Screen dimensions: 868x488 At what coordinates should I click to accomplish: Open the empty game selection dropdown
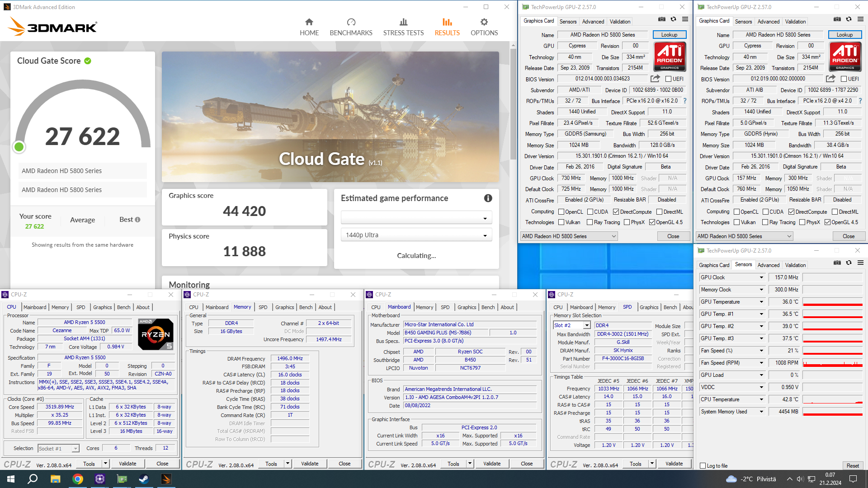click(x=416, y=218)
